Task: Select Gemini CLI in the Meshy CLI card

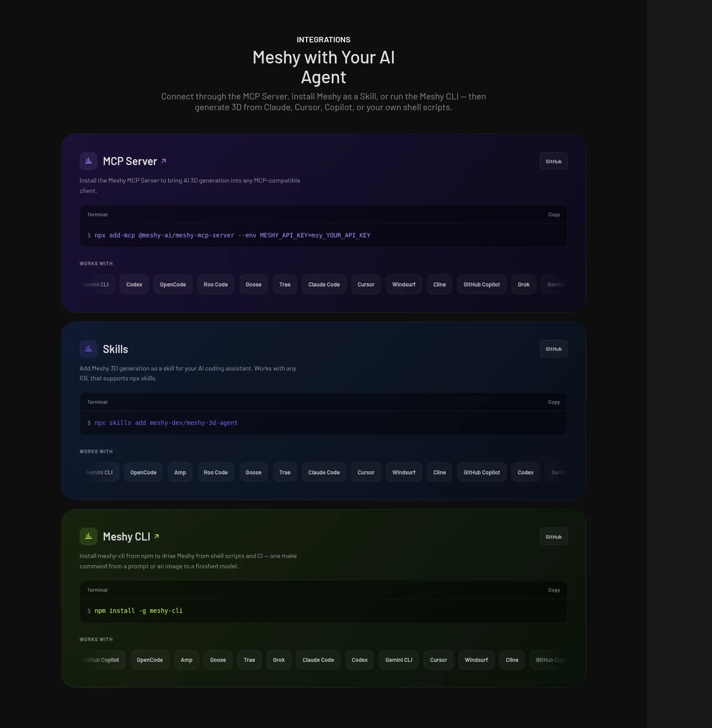Action: pyautogui.click(x=399, y=660)
